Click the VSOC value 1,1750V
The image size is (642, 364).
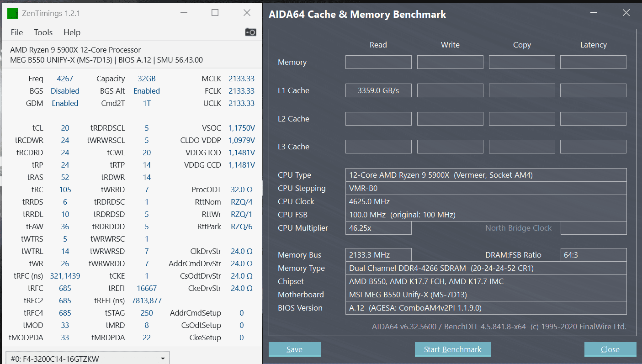pyautogui.click(x=242, y=128)
